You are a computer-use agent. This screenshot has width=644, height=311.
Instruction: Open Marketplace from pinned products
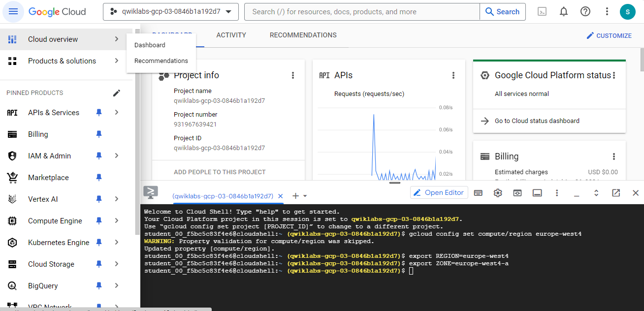[48, 178]
